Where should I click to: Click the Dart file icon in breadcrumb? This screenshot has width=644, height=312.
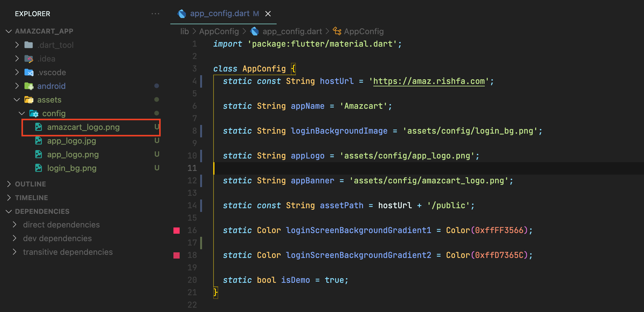pyautogui.click(x=255, y=31)
